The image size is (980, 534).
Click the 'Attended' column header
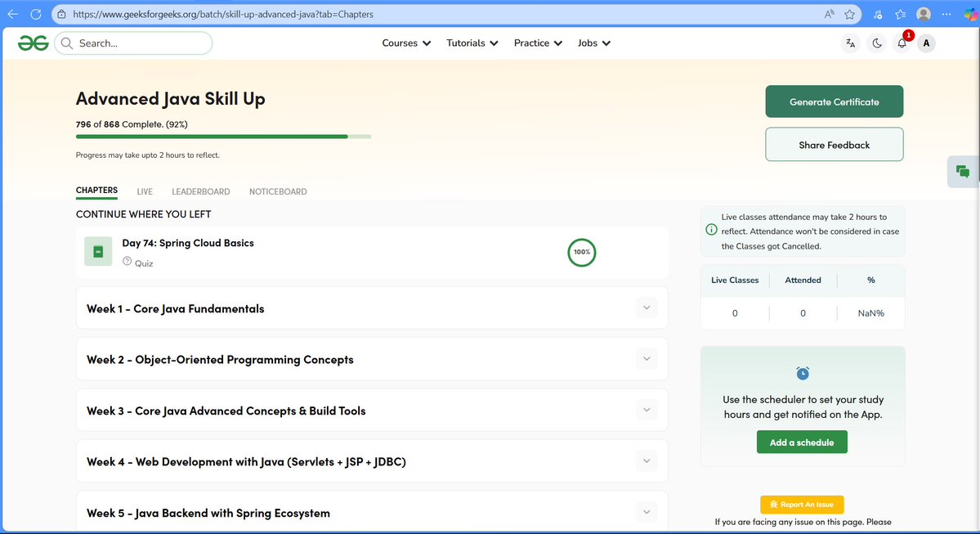803,280
